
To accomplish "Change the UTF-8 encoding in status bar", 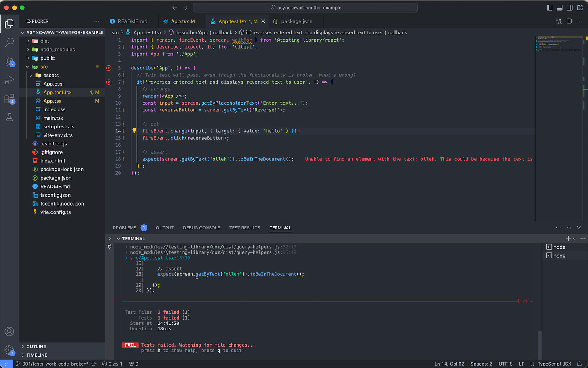I will tap(506, 364).
